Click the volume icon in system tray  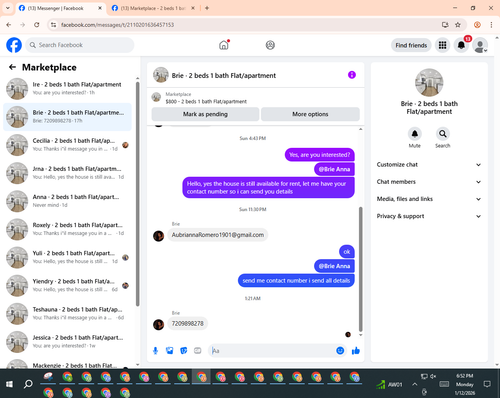(433, 376)
